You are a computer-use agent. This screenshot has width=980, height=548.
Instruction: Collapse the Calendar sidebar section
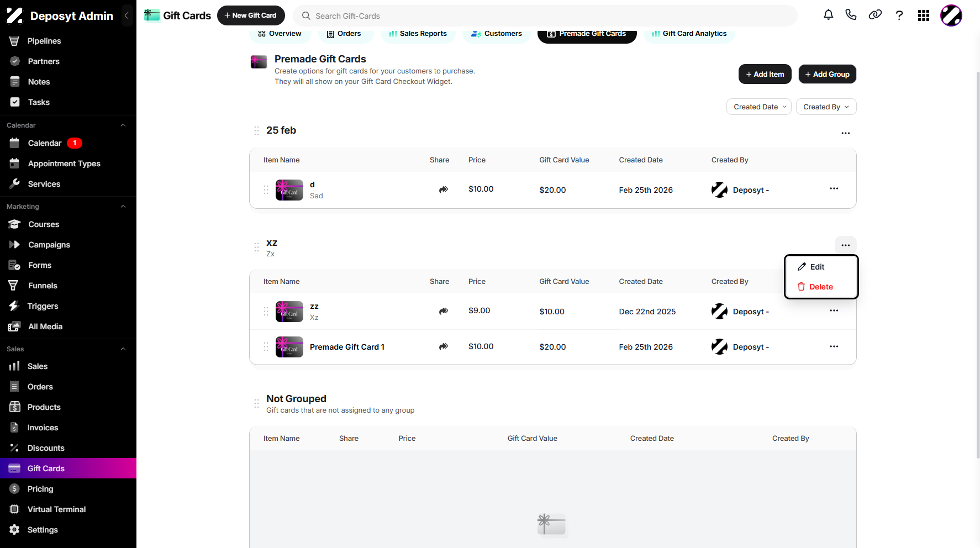click(x=123, y=125)
